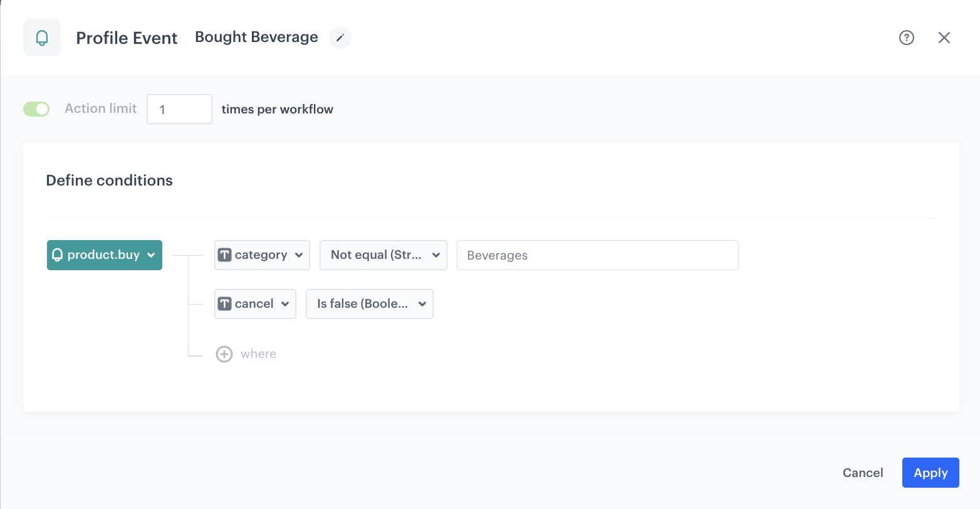Click the string type icon beside category
The width and height of the screenshot is (980, 509).
[226, 255]
